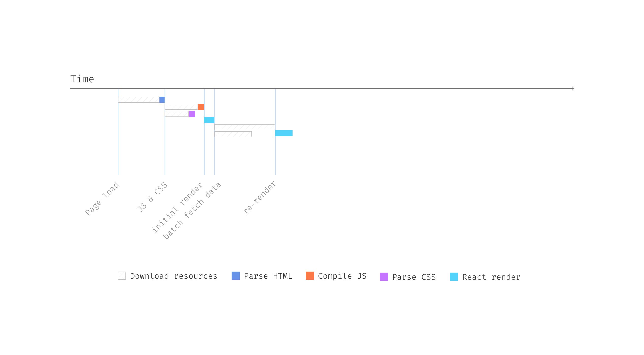Click the Download resources hatched legend swatch

point(122,276)
